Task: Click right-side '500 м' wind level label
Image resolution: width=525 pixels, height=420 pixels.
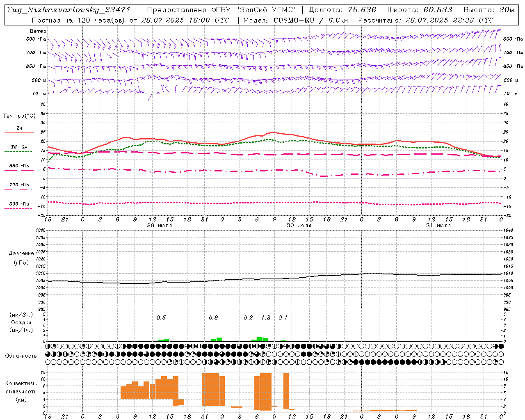Action: (x=511, y=80)
